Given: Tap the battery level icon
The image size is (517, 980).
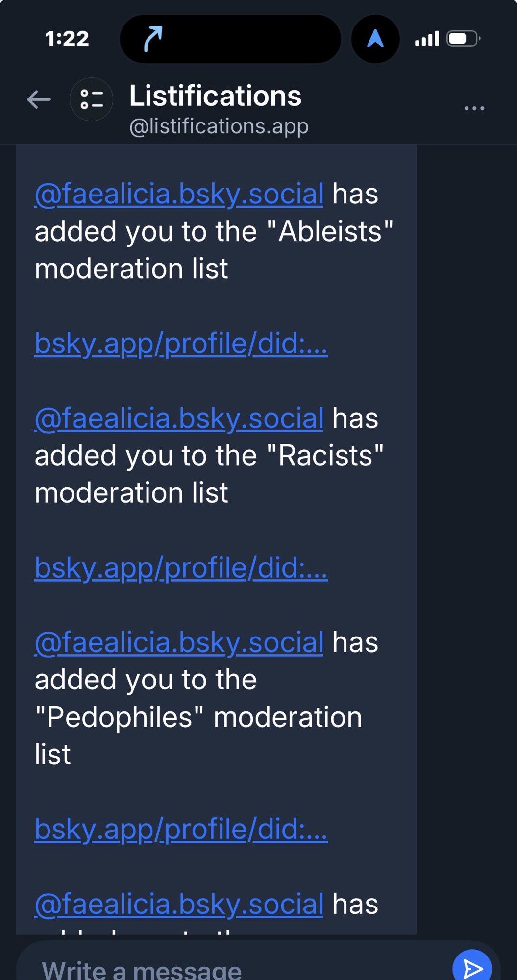Looking at the screenshot, I should [463, 39].
